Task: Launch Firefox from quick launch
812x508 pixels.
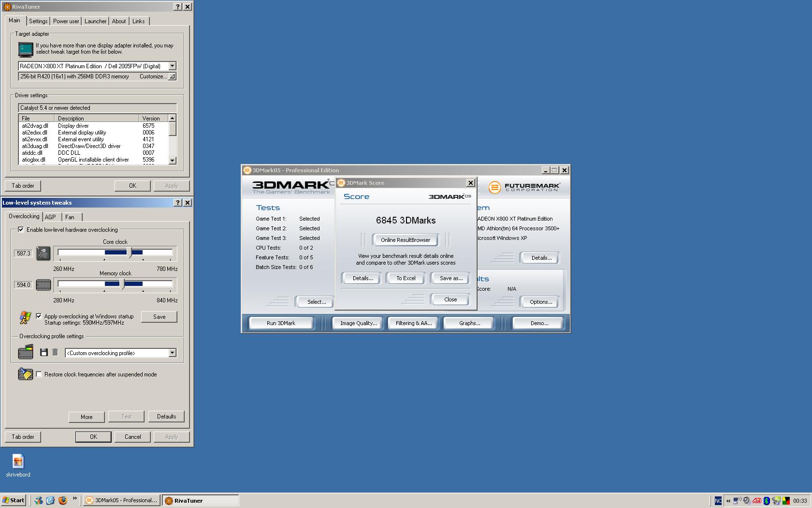Action: [62, 500]
